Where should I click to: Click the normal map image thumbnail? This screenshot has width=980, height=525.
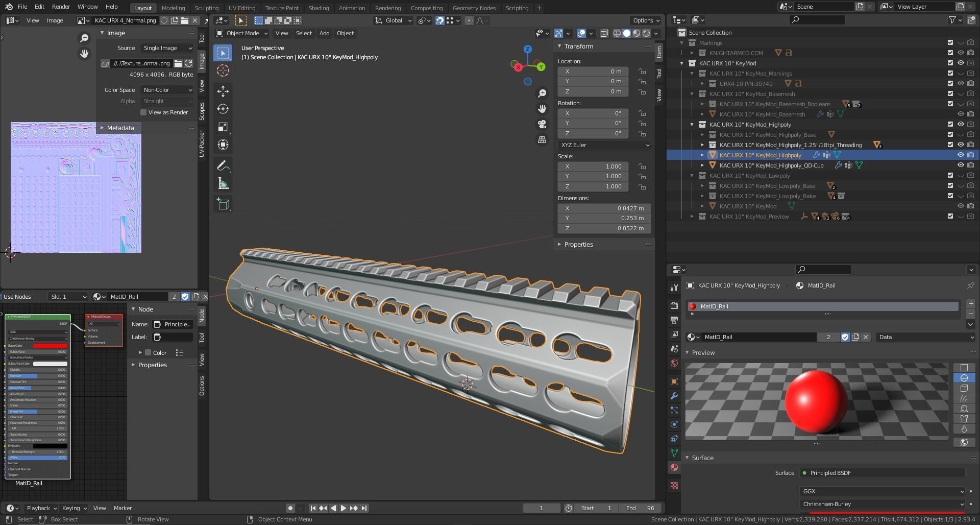click(76, 187)
